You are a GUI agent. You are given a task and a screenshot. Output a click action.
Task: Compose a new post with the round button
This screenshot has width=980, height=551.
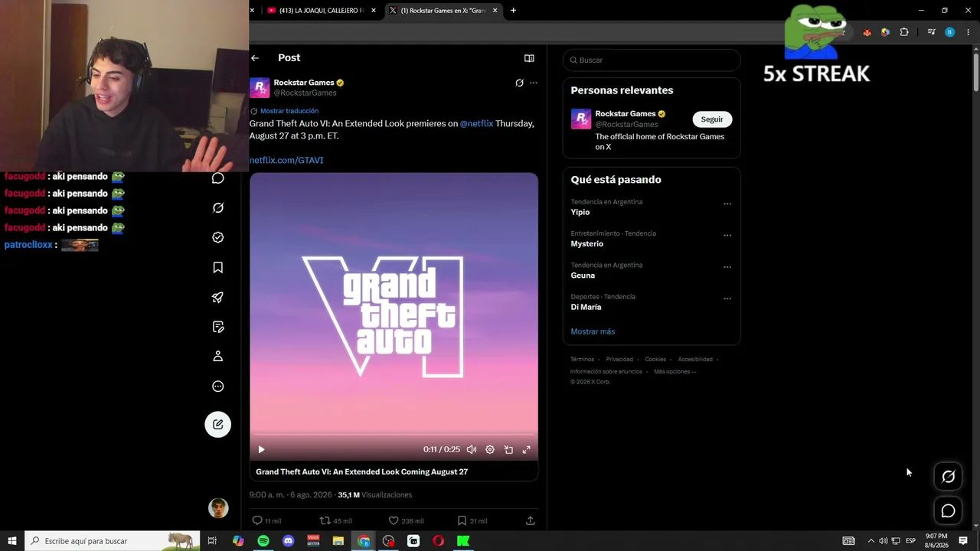coord(218,425)
